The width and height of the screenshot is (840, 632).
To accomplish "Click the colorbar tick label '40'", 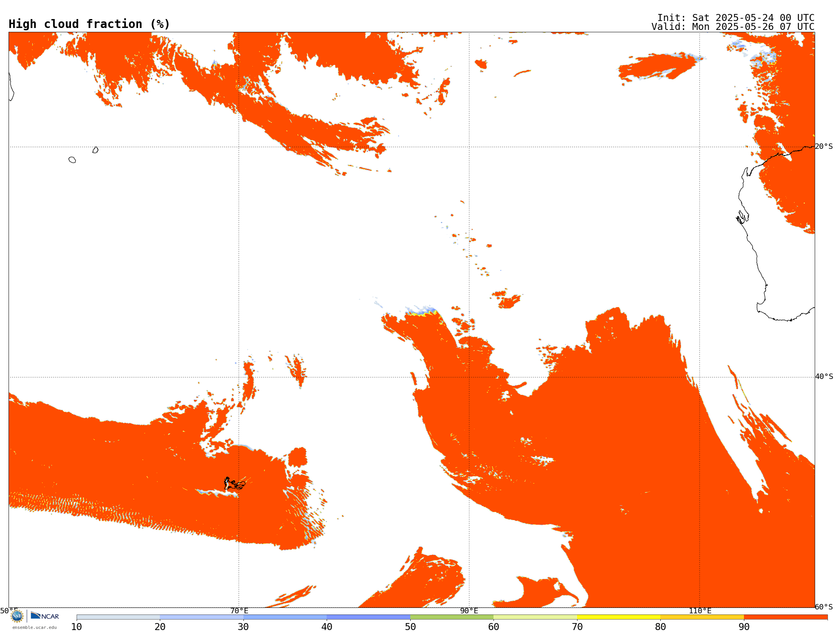I will click(x=327, y=627).
